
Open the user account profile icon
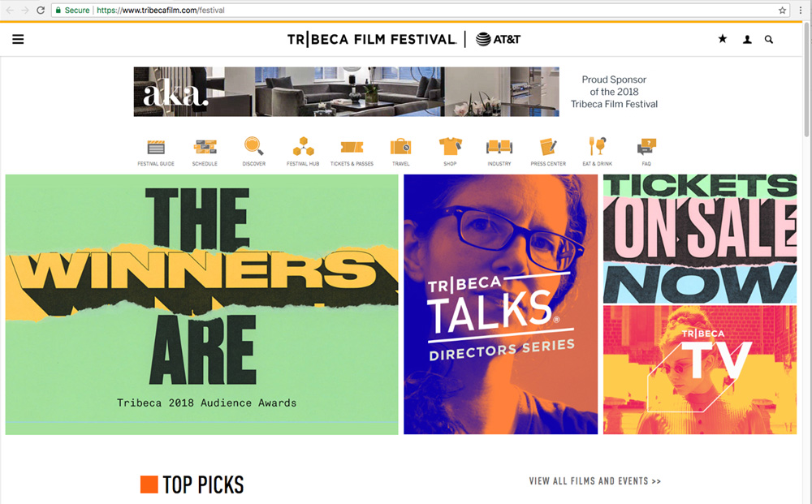[x=747, y=39]
